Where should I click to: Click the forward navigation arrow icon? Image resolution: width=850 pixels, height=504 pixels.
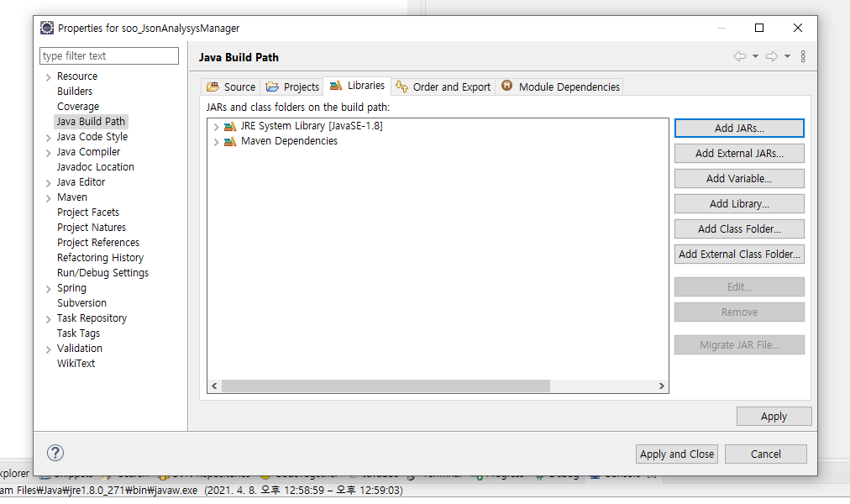(x=771, y=56)
